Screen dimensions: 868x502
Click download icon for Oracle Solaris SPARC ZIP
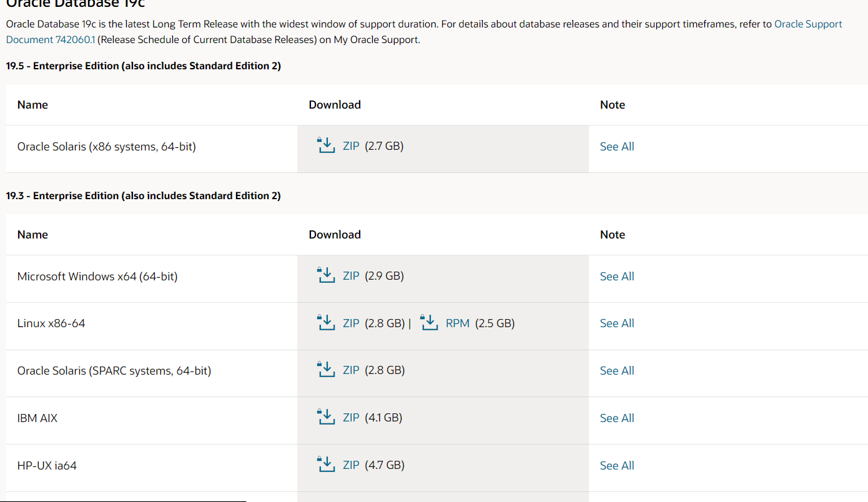click(326, 370)
